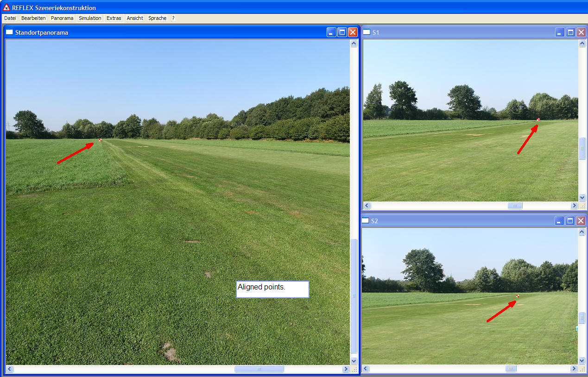
Task: Close the S1 window
Action: click(582, 32)
